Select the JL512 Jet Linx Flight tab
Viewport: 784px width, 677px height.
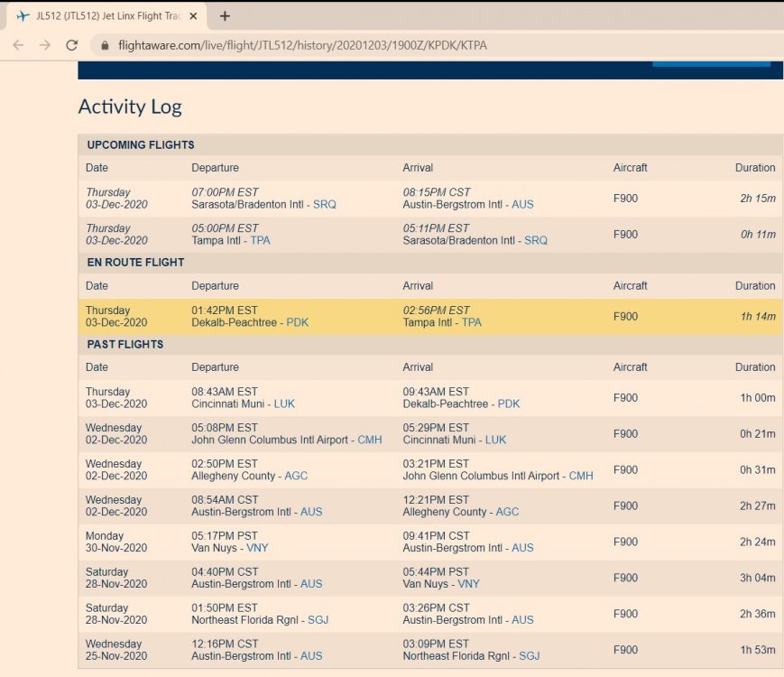[104, 16]
